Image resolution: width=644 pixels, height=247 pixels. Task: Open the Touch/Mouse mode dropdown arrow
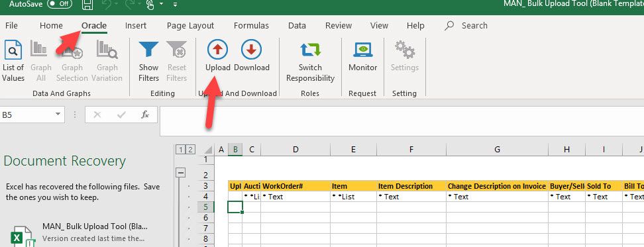coord(161,5)
